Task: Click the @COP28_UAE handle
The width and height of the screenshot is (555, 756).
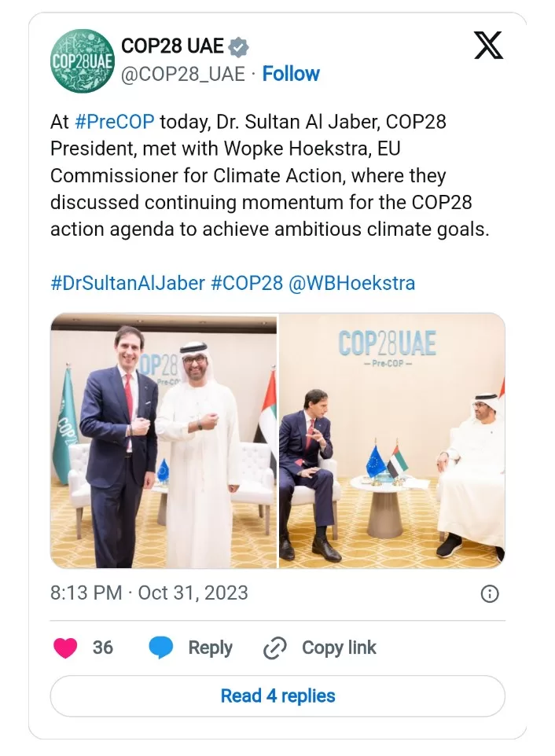Action: coord(182,74)
